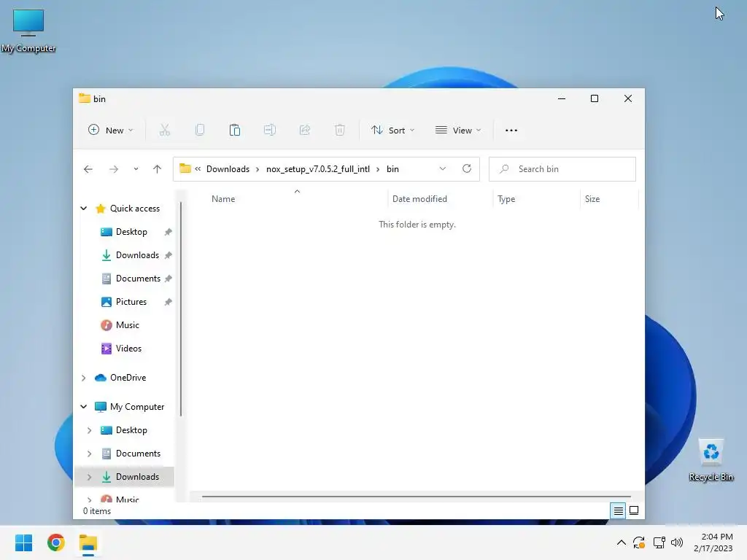Select the Recycle Bin desktop icon
The height and width of the screenshot is (560, 747).
tap(711, 460)
